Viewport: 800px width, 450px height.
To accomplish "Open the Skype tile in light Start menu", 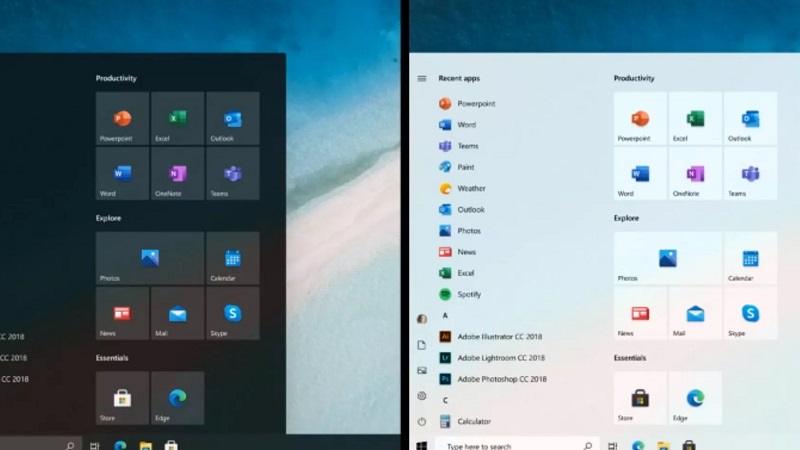I will [x=750, y=314].
